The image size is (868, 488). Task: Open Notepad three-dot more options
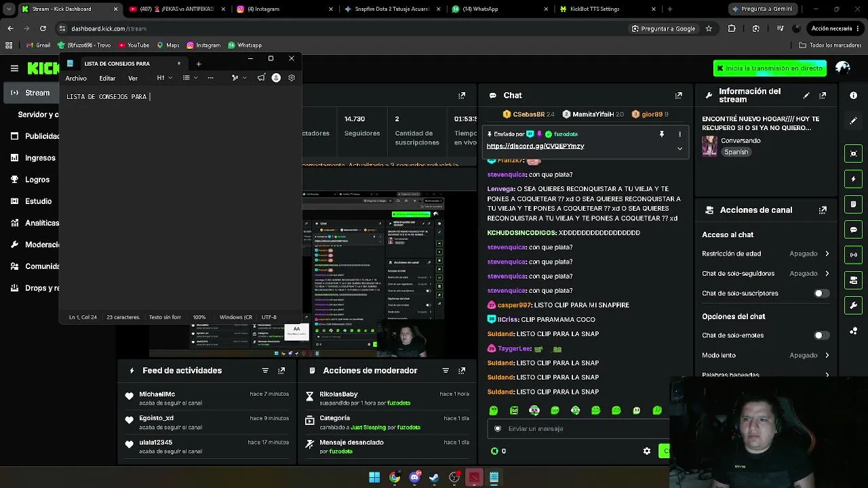pos(210,78)
